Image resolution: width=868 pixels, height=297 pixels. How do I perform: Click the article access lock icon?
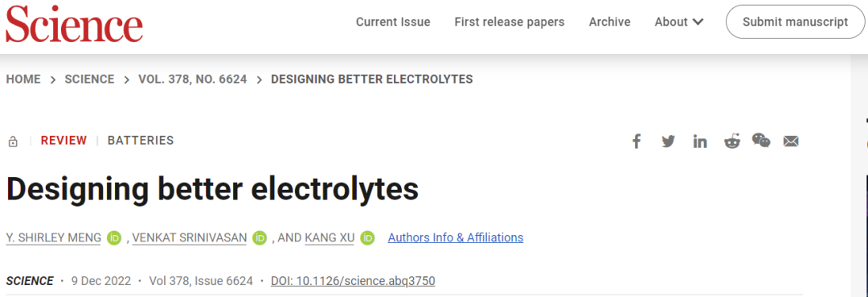pos(13,142)
